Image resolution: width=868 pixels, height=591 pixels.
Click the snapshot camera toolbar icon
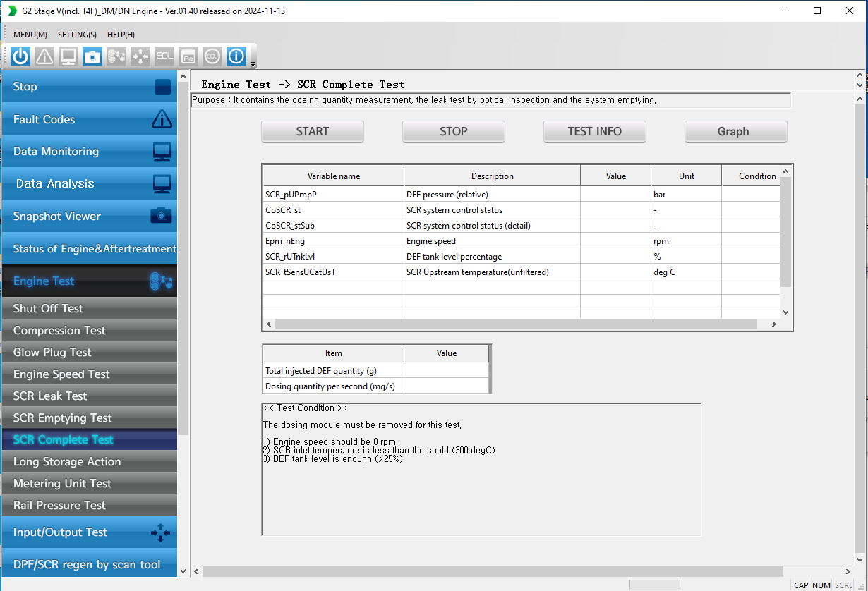point(92,56)
